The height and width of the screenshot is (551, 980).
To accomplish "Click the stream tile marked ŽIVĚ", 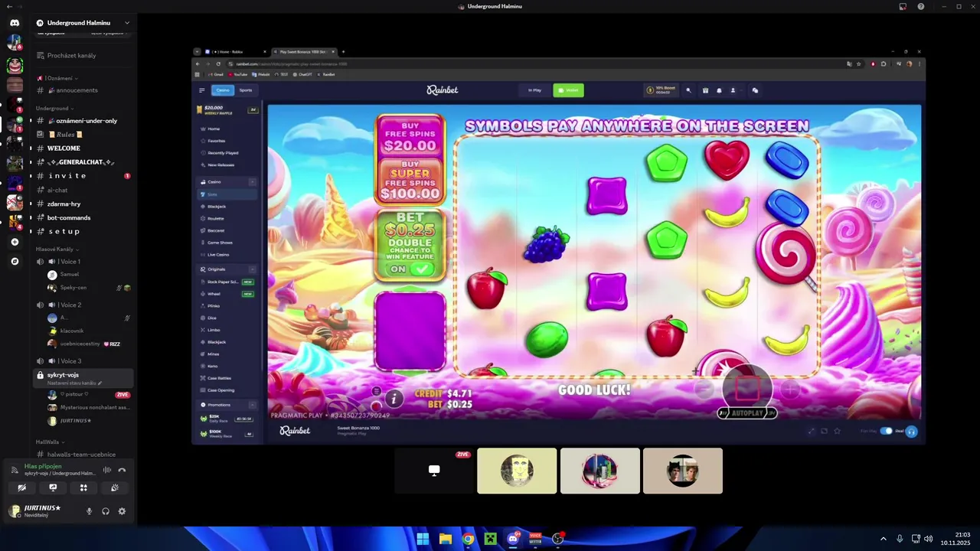I will coord(434,471).
